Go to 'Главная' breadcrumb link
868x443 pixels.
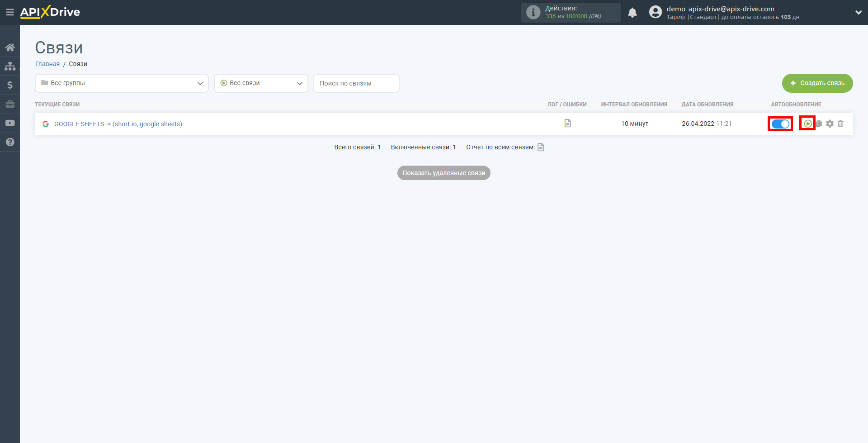(47, 64)
